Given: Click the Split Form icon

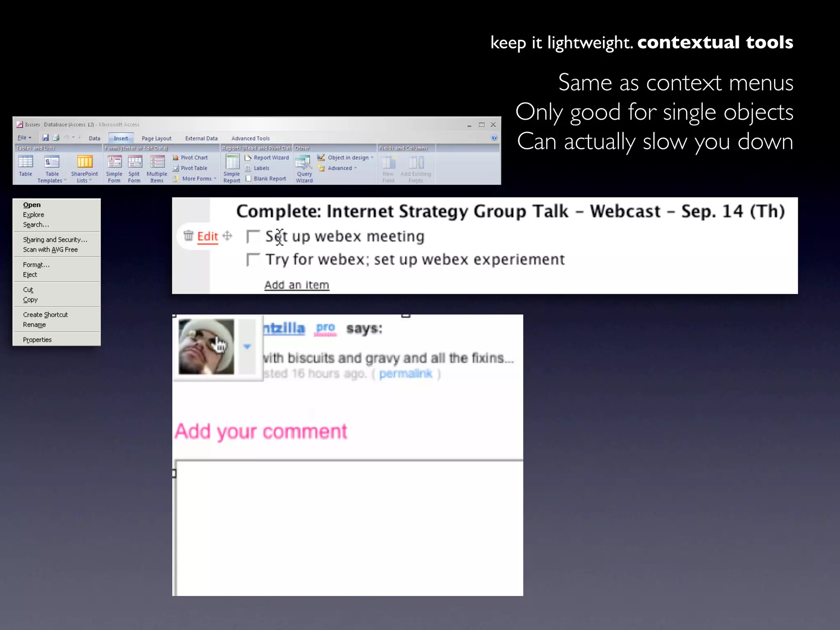Looking at the screenshot, I should [134, 169].
